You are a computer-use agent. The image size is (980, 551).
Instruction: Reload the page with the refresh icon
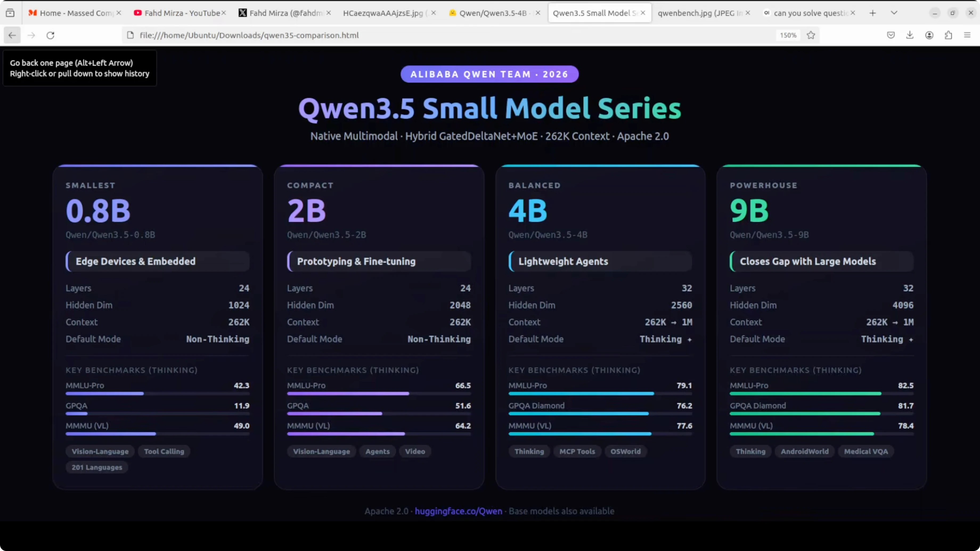[x=50, y=35]
